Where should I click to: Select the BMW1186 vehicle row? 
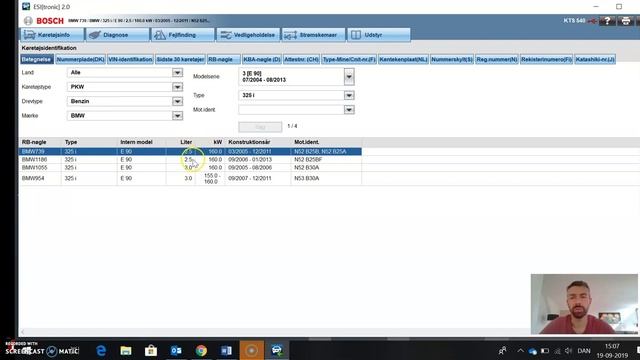pyautogui.click(x=191, y=160)
